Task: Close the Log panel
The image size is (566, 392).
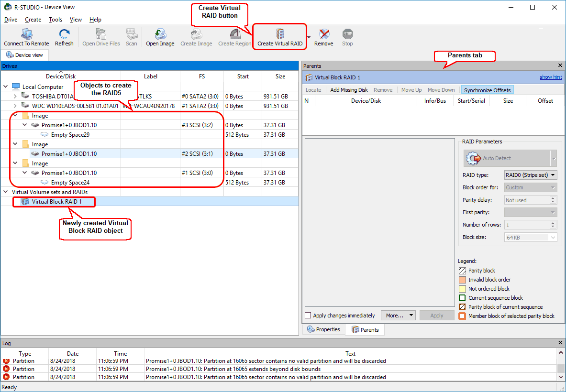Action: [x=560, y=343]
